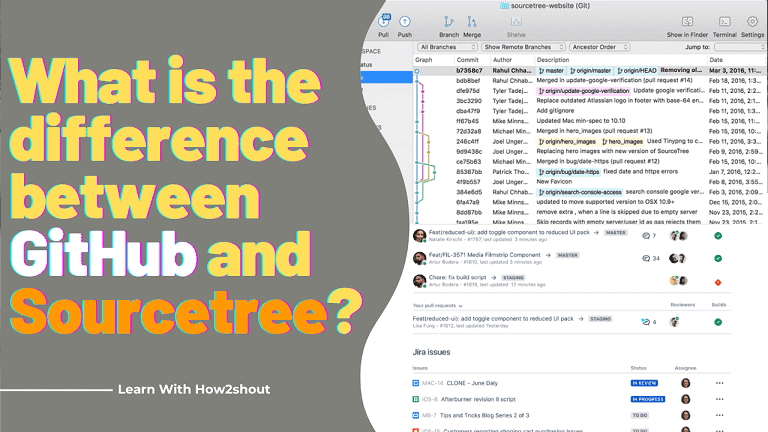
Task: Click the Graph column header
Action: 424,60
